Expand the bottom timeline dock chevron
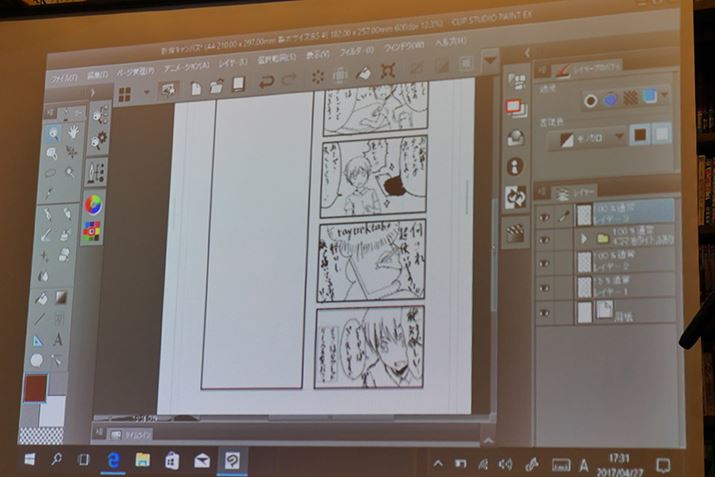This screenshot has height=477, width=715. [488, 441]
